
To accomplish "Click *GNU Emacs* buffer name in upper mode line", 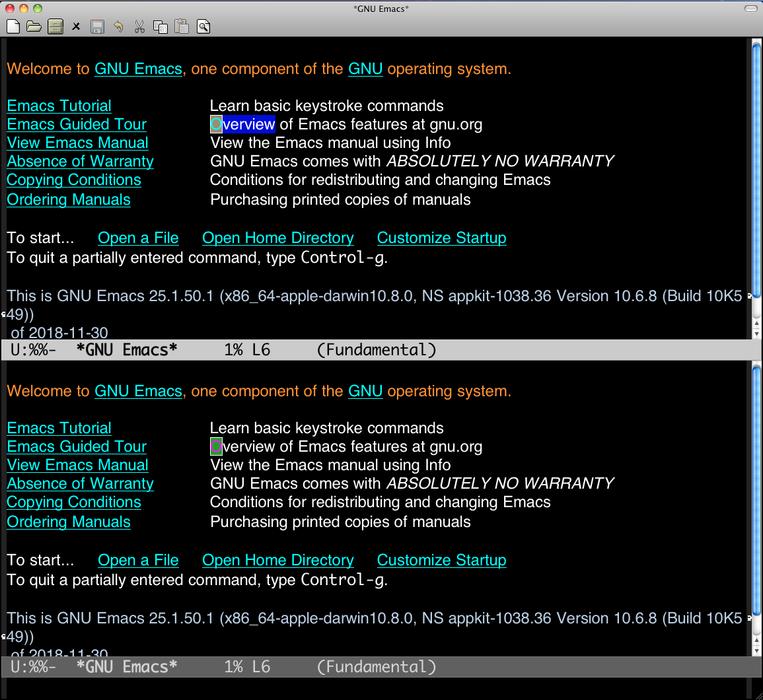I will click(x=127, y=350).
